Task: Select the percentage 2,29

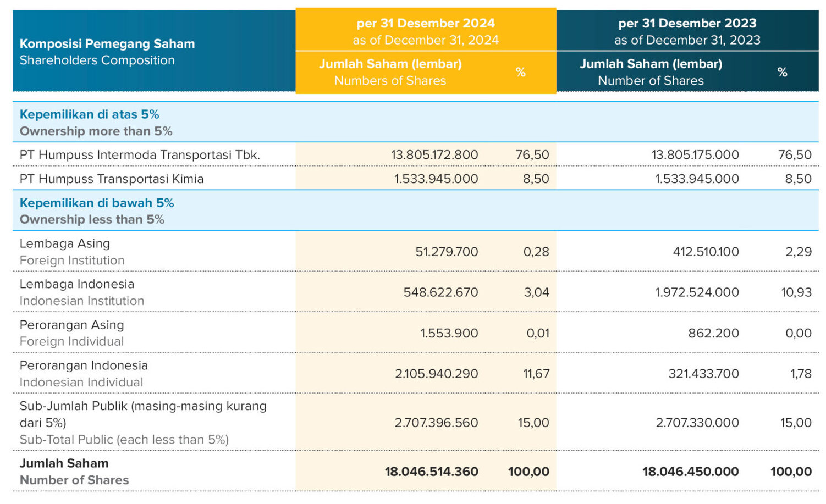Action: click(799, 252)
